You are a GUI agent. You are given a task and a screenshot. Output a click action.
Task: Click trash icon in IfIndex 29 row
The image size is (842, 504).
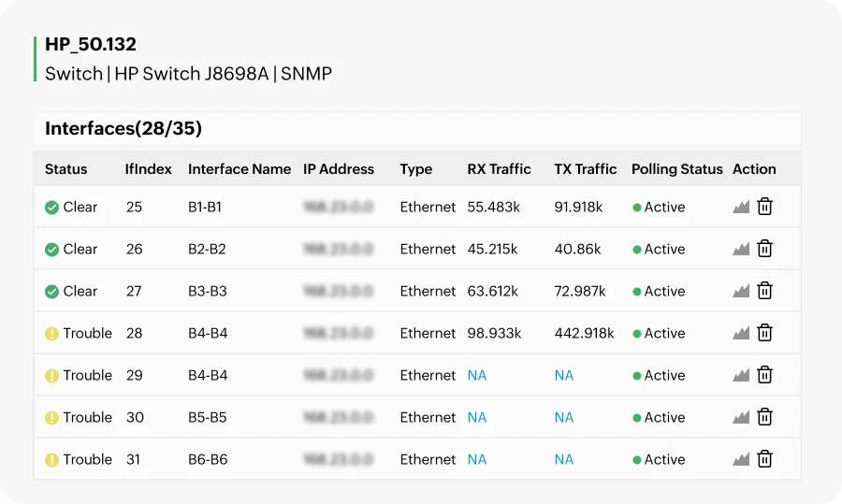pyautogui.click(x=764, y=374)
